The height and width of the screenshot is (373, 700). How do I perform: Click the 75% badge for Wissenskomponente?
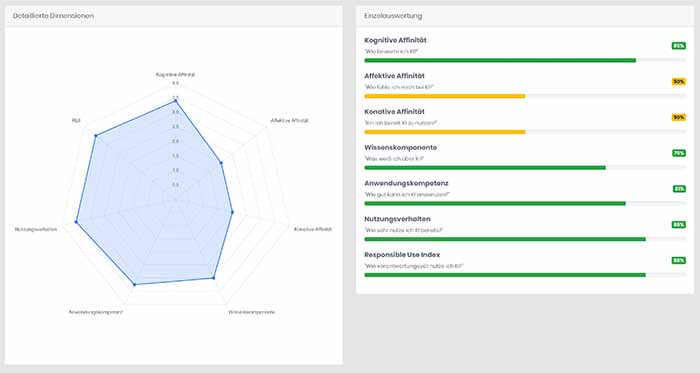(x=679, y=153)
